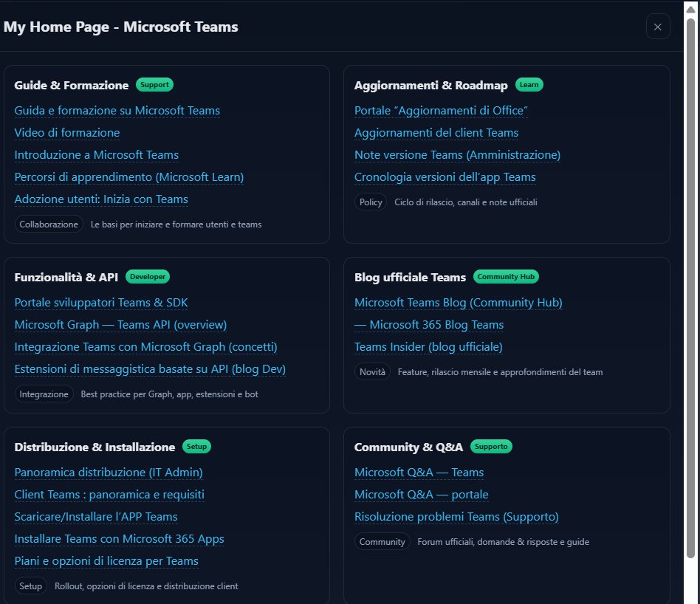
Task: Click the My Home Page - Microsoft Teams title
Action: tap(120, 27)
